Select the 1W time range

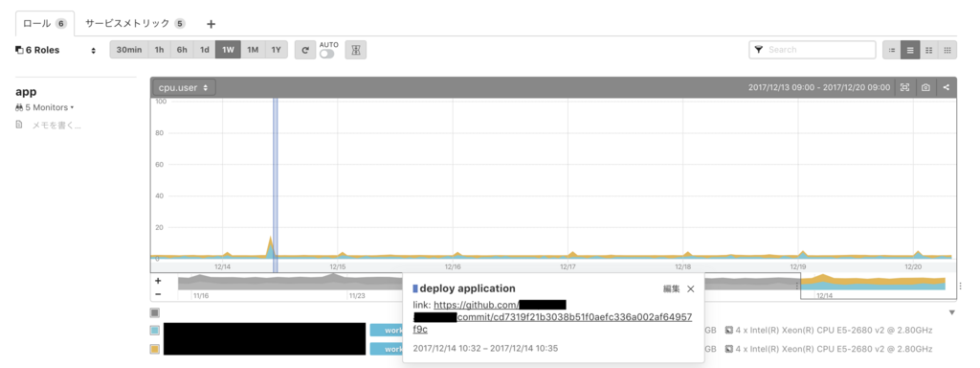tap(228, 50)
